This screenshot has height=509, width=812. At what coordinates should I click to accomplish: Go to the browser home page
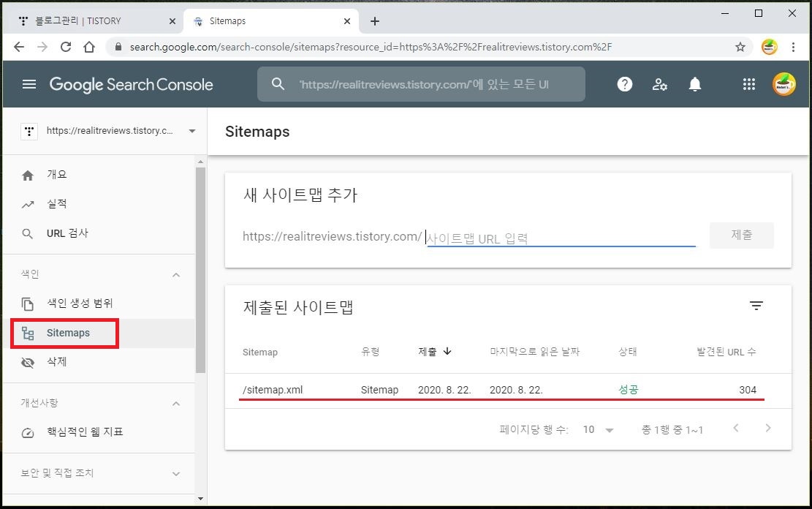click(89, 47)
